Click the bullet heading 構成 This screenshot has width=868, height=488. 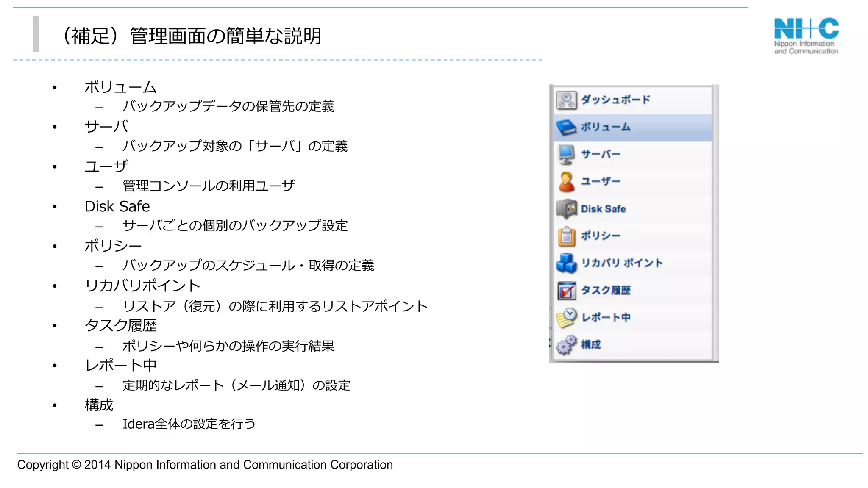tap(99, 405)
